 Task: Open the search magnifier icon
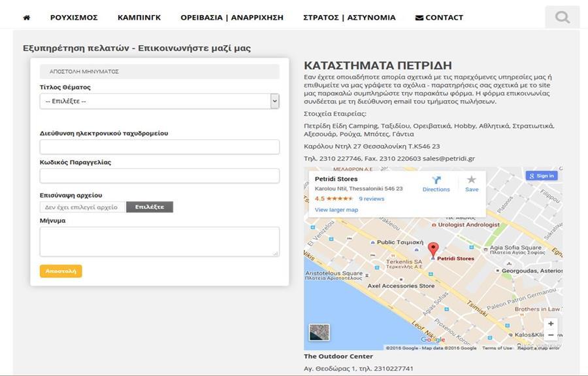(x=562, y=17)
